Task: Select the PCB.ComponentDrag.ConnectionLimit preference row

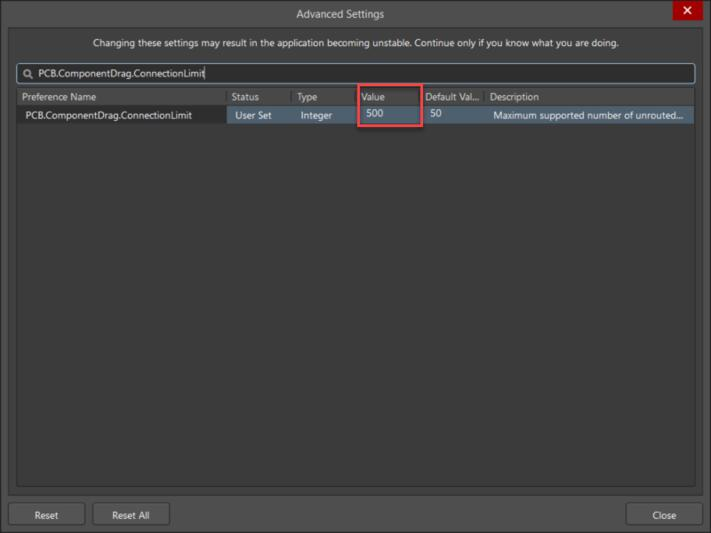Action: pos(356,115)
